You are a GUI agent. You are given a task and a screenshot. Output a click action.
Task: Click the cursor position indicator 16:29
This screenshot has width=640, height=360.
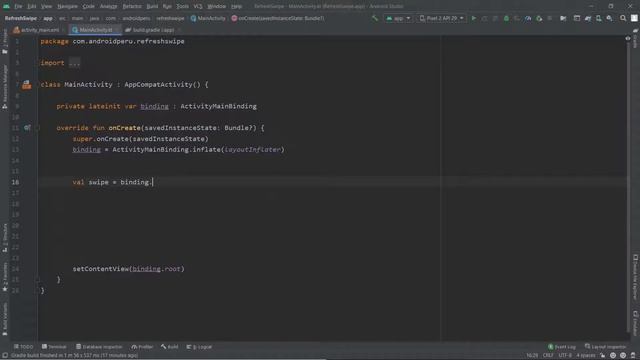pyautogui.click(x=532, y=356)
